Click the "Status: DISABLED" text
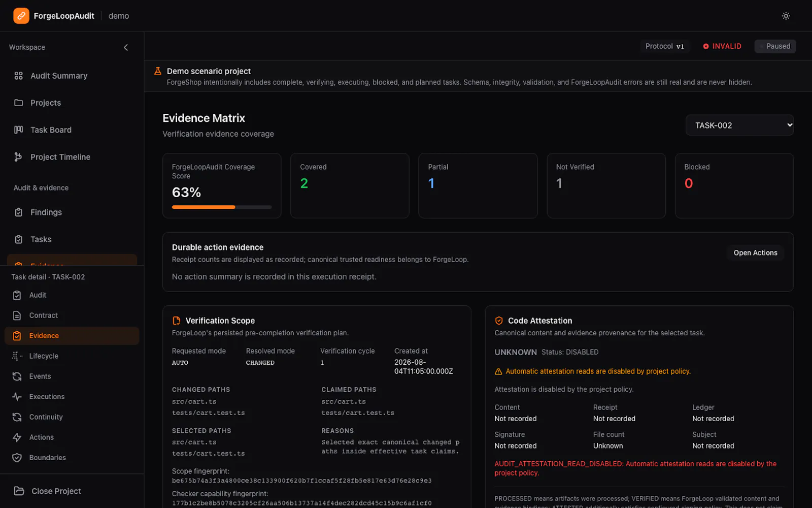The width and height of the screenshot is (812, 508). [570, 352]
